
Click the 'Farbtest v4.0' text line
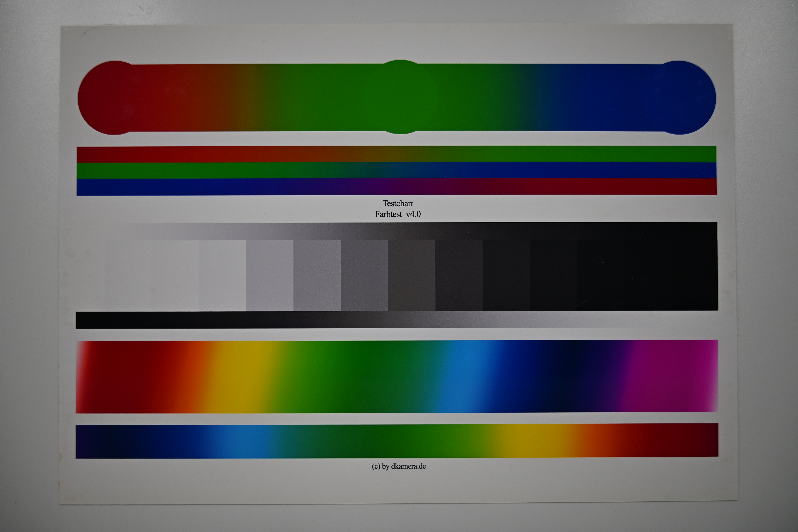398,214
